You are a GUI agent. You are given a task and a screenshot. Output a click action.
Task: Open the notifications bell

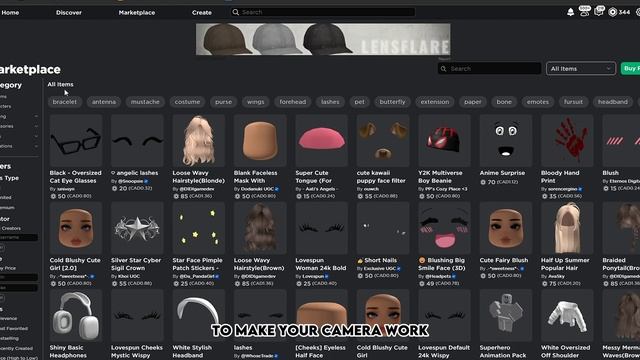tap(570, 12)
